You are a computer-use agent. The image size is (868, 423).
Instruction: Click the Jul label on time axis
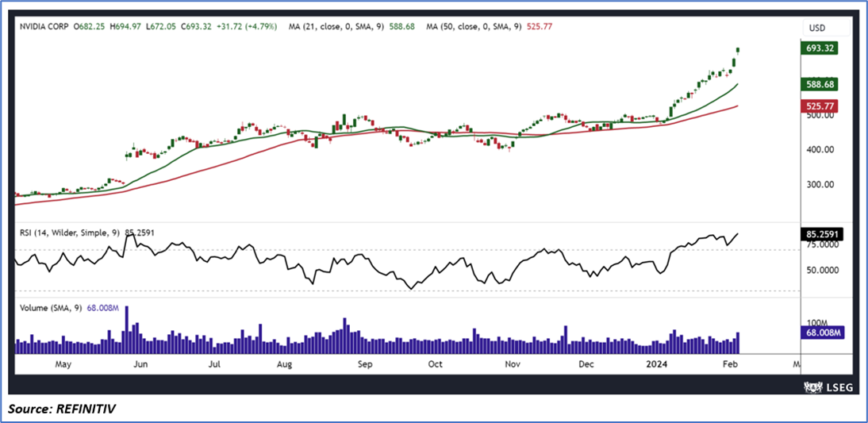pos(215,365)
